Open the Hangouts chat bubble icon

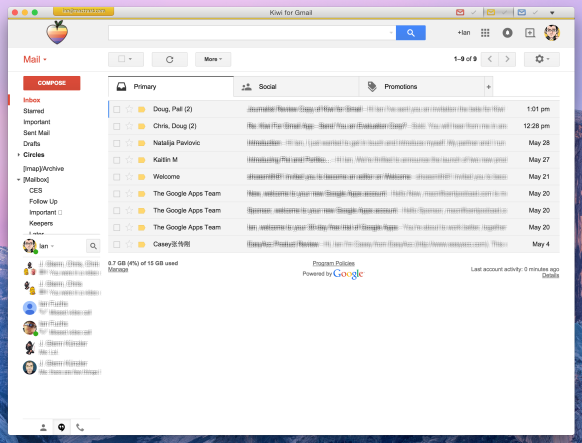coord(62,427)
